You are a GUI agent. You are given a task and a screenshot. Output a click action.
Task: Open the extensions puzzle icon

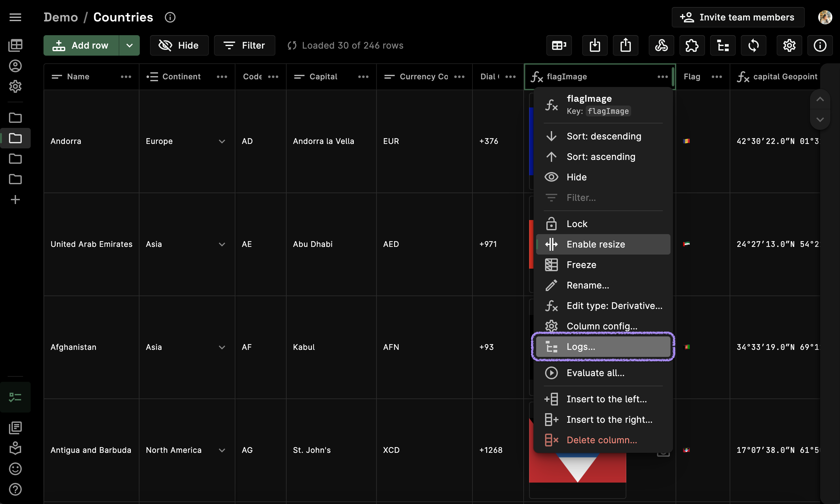(x=692, y=45)
